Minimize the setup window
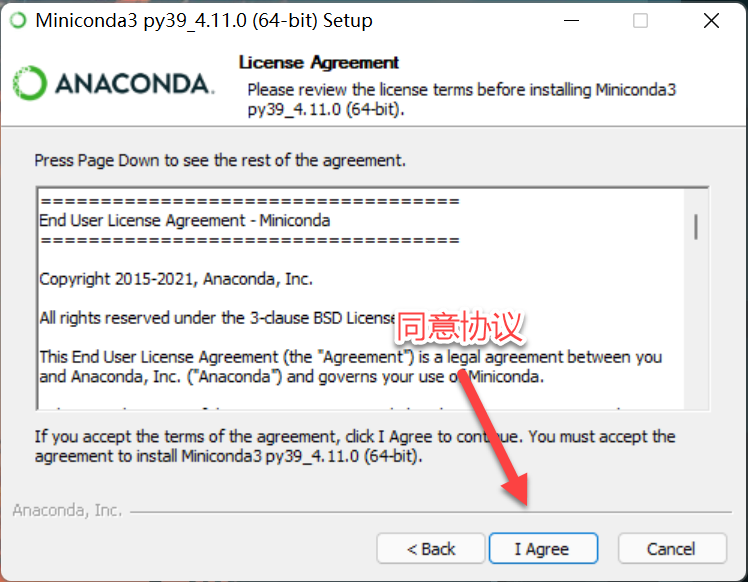This screenshot has width=748, height=582. 571,21
